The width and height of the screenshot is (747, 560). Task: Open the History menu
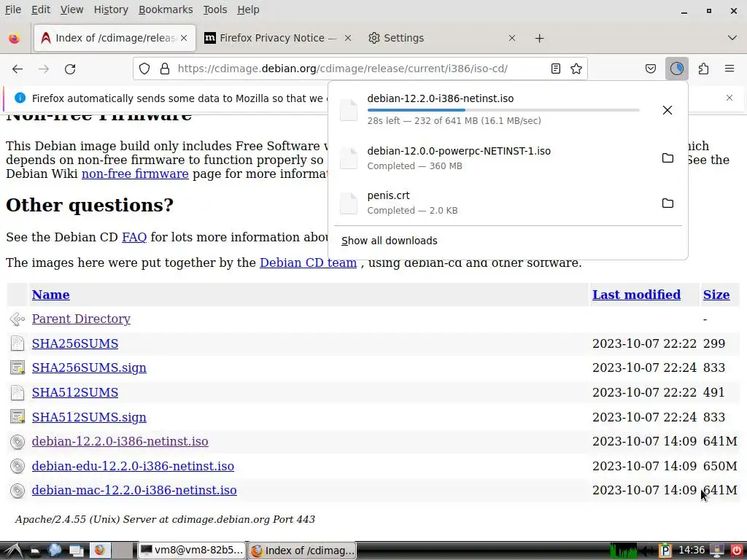111,9
